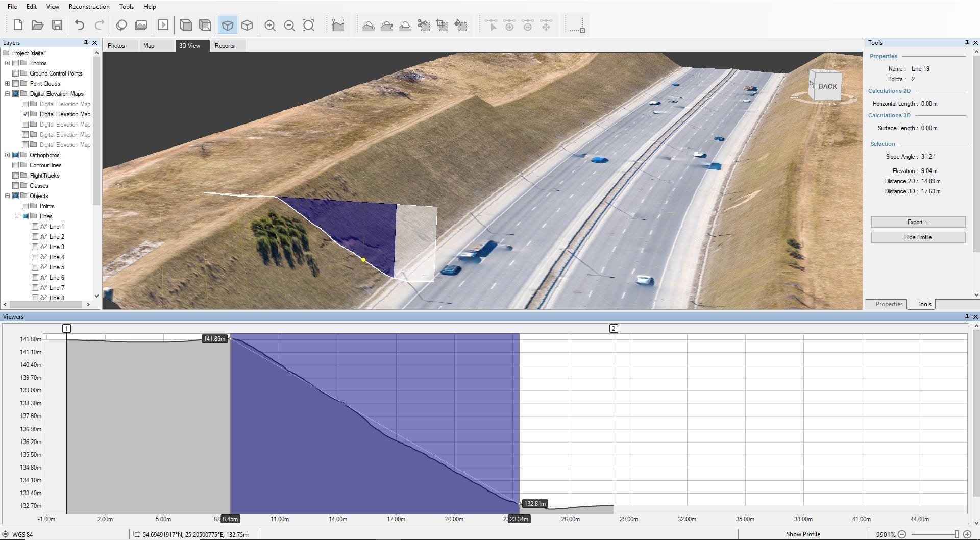Collapse the Digital Elevation Maps node
This screenshot has width=980, height=540.
(x=7, y=94)
